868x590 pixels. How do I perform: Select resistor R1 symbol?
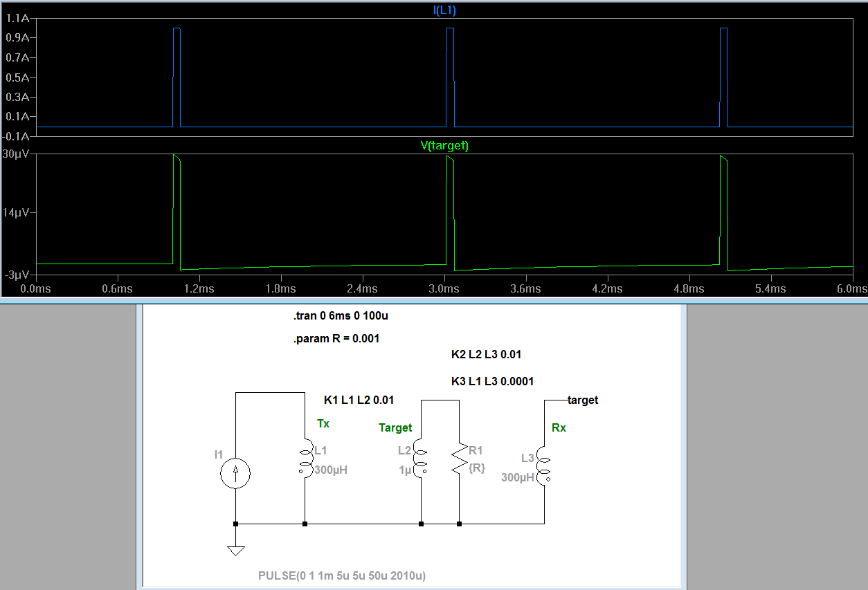[x=460, y=459]
